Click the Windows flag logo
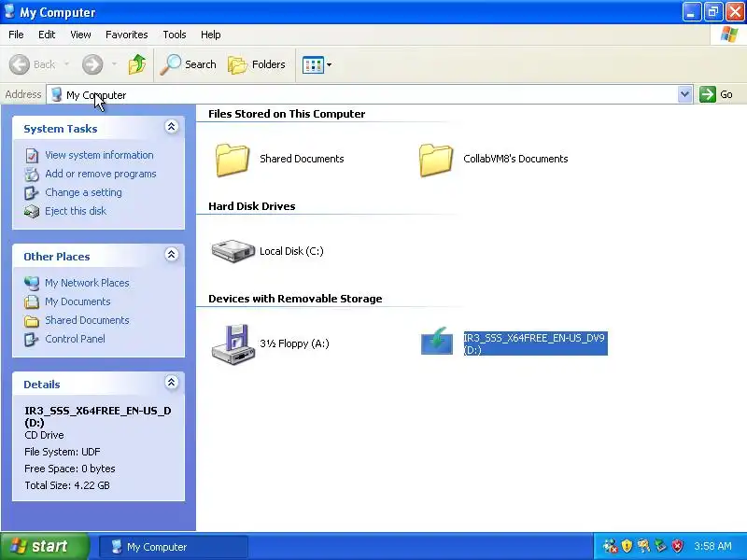Screen dimensions: 747x560 coord(729,35)
